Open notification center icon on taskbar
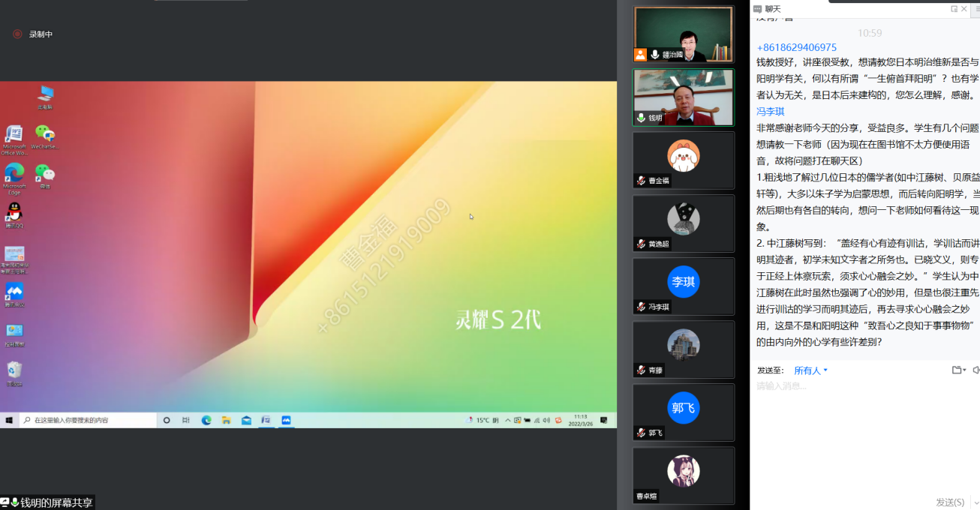Viewport: 980px width, 510px height. [603, 420]
